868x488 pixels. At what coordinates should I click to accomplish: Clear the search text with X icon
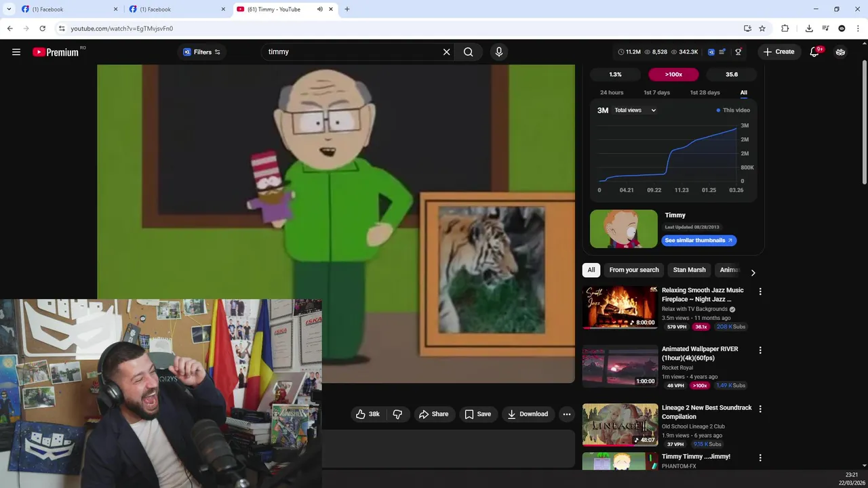tap(446, 52)
